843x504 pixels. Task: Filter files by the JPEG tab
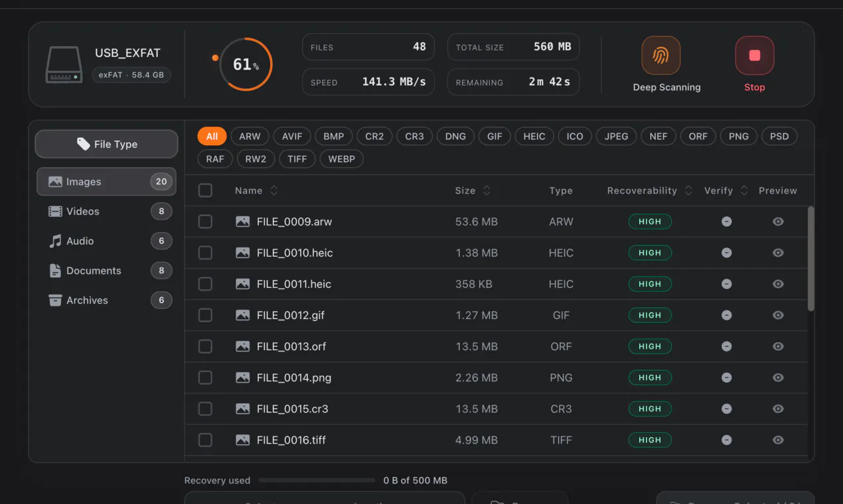pyautogui.click(x=616, y=137)
